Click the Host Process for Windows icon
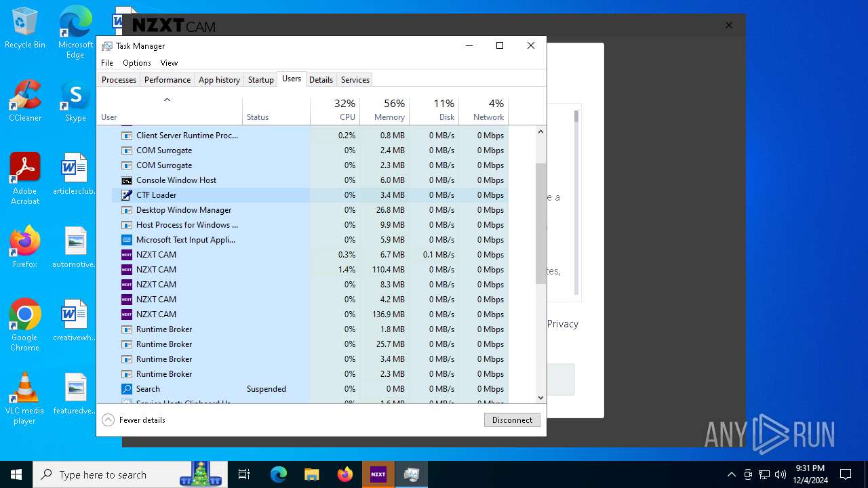868x488 pixels. coord(126,225)
